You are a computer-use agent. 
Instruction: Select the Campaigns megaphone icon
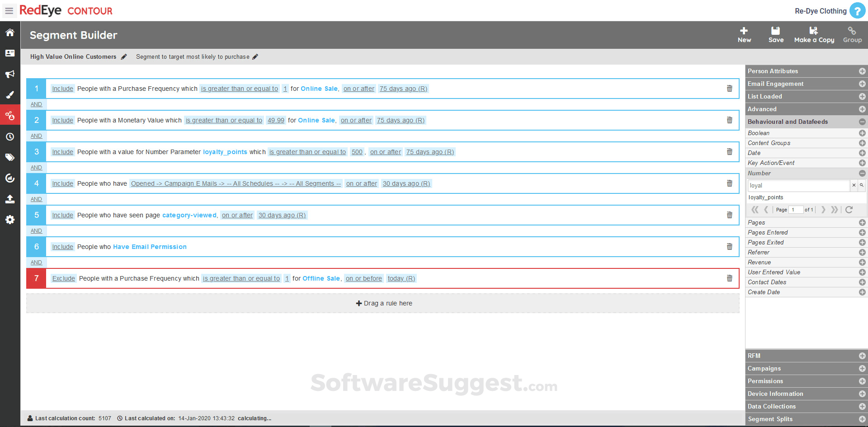pos(9,74)
